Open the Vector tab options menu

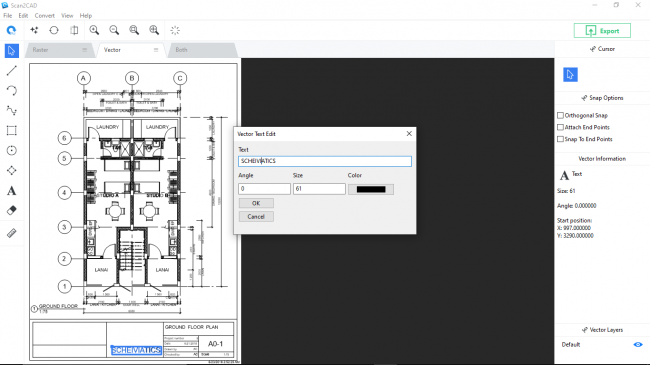(156, 50)
